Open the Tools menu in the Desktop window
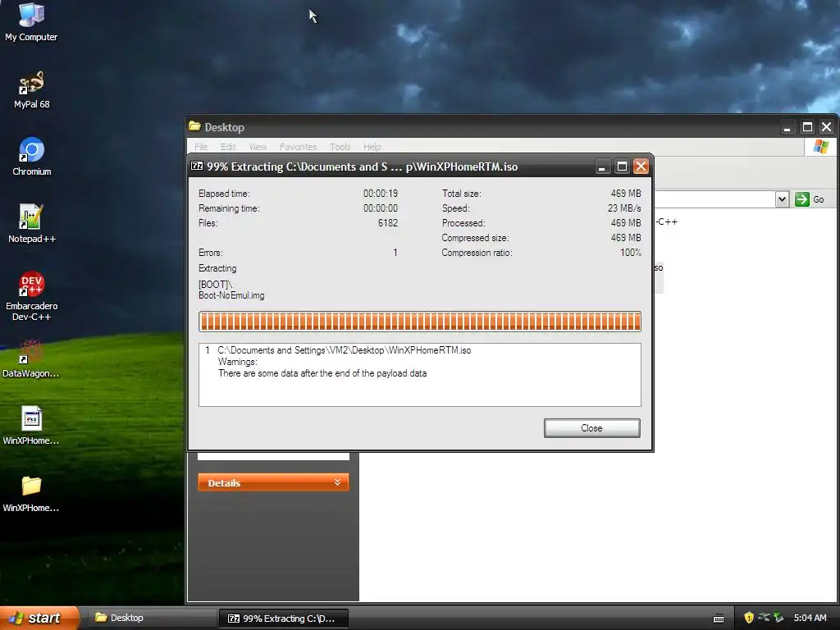This screenshot has width=840, height=630. coord(340,147)
